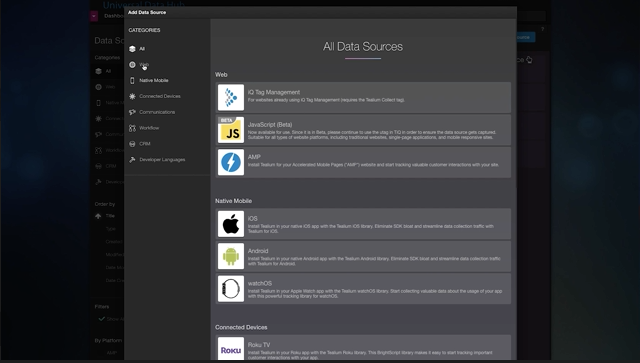
Task: Toggle the Show All filter checkmark
Action: point(102,319)
